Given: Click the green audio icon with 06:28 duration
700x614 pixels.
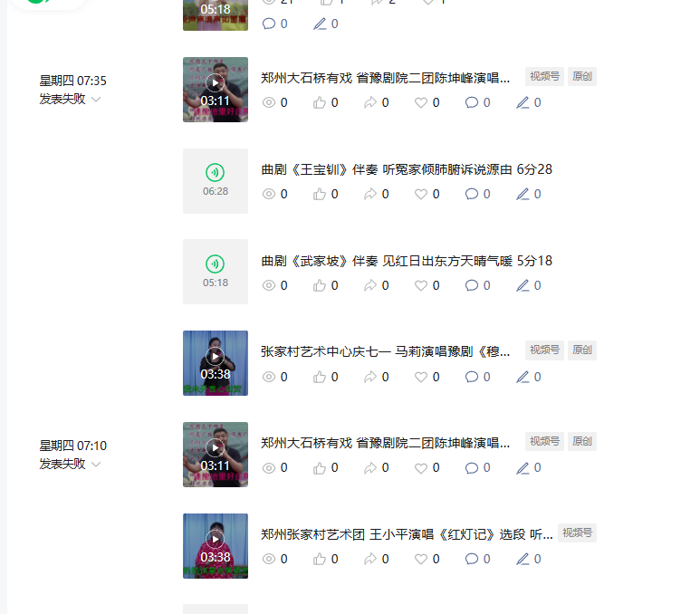Looking at the screenshot, I should click(216, 172).
